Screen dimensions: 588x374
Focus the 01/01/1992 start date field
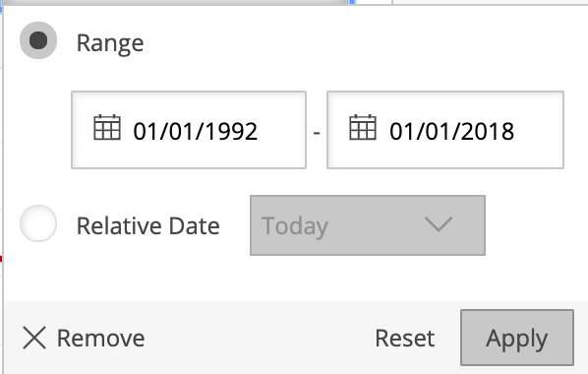coord(189,130)
